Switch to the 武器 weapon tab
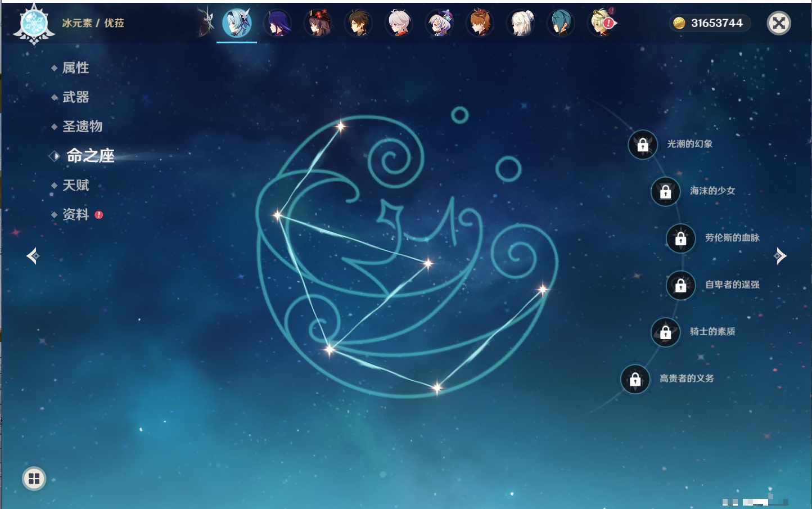The image size is (812, 509). [75, 97]
